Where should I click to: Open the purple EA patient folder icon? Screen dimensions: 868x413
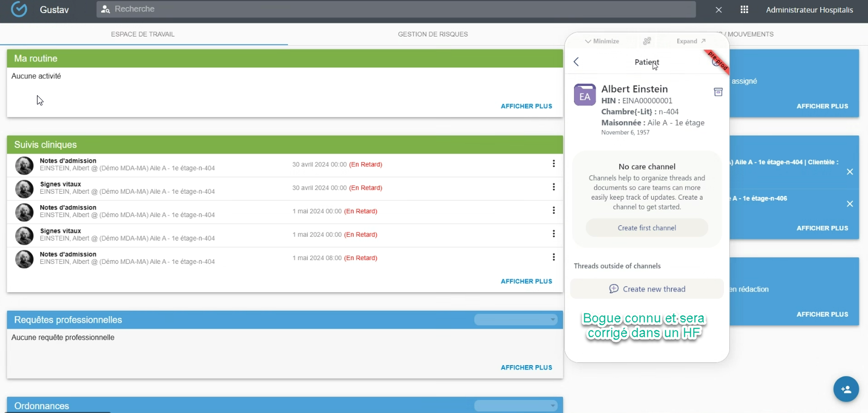point(585,95)
